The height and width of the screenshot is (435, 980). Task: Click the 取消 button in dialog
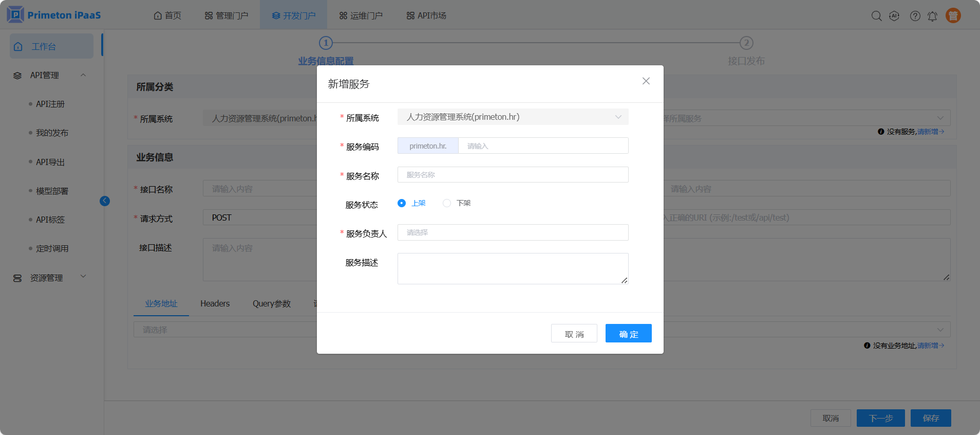coord(574,333)
